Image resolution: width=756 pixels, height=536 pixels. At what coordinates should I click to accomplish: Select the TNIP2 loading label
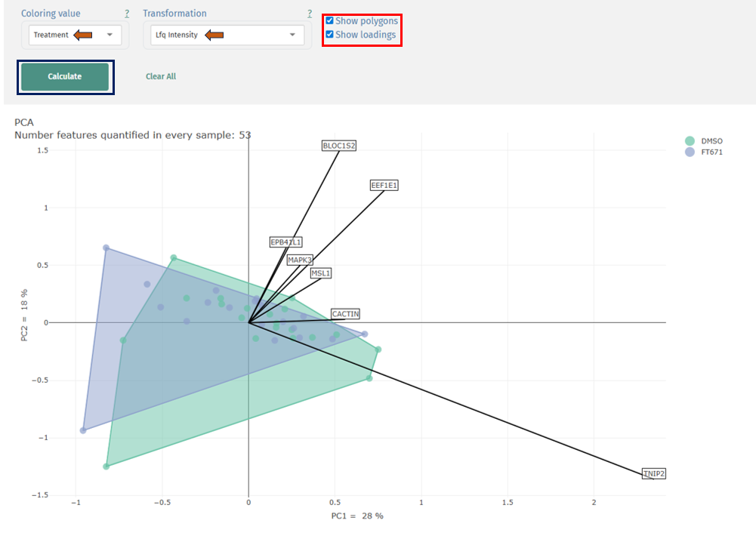pyautogui.click(x=654, y=473)
